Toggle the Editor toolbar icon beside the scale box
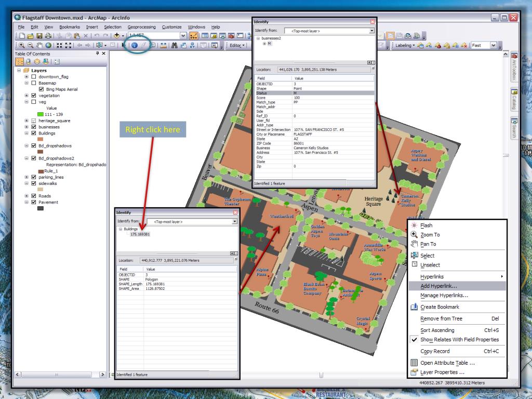532x399 pixels. (194, 36)
